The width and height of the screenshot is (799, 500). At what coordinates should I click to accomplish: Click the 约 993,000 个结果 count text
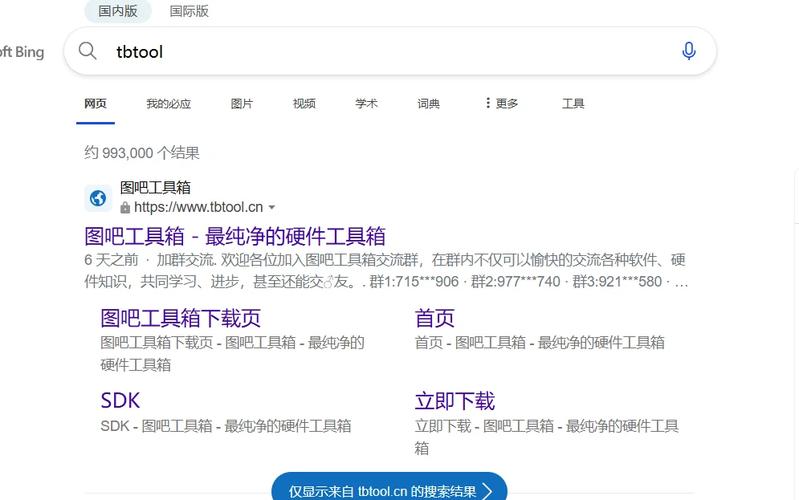(142, 152)
